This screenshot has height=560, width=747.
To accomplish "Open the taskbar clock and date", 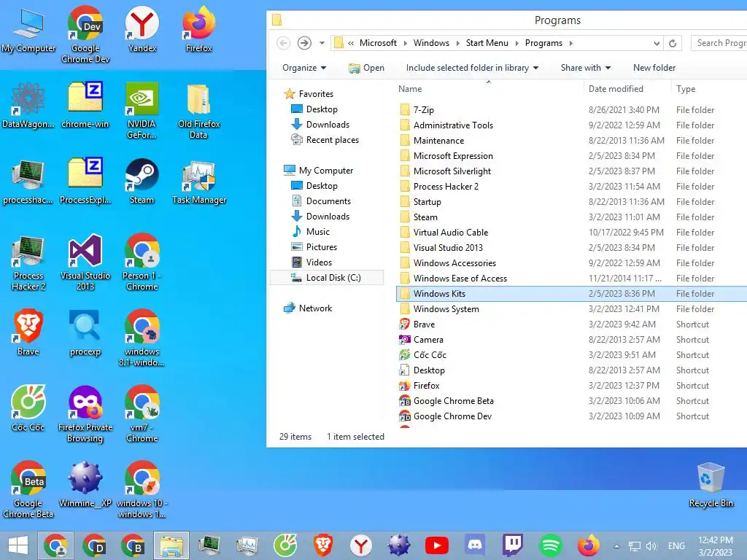I will (715, 546).
